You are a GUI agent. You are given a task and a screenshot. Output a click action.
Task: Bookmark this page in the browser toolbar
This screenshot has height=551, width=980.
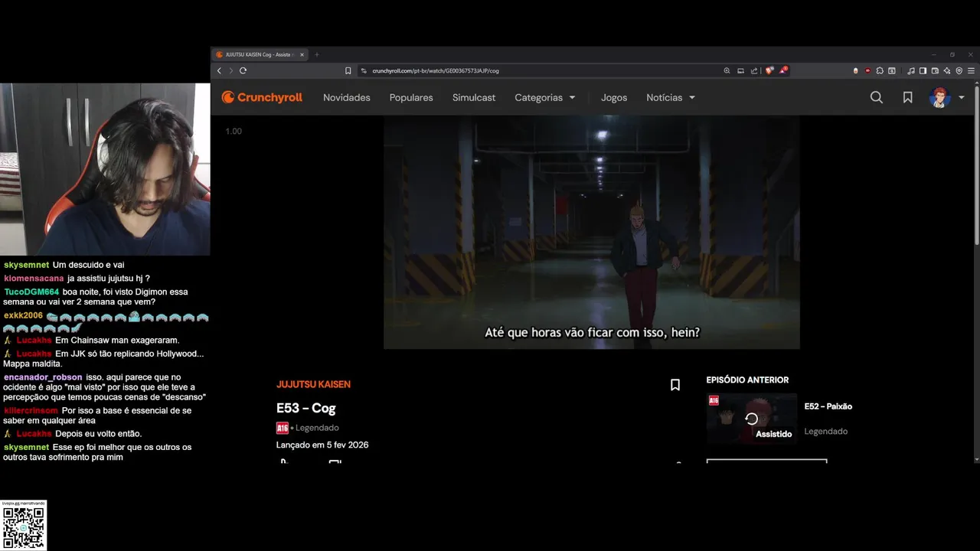(x=348, y=70)
